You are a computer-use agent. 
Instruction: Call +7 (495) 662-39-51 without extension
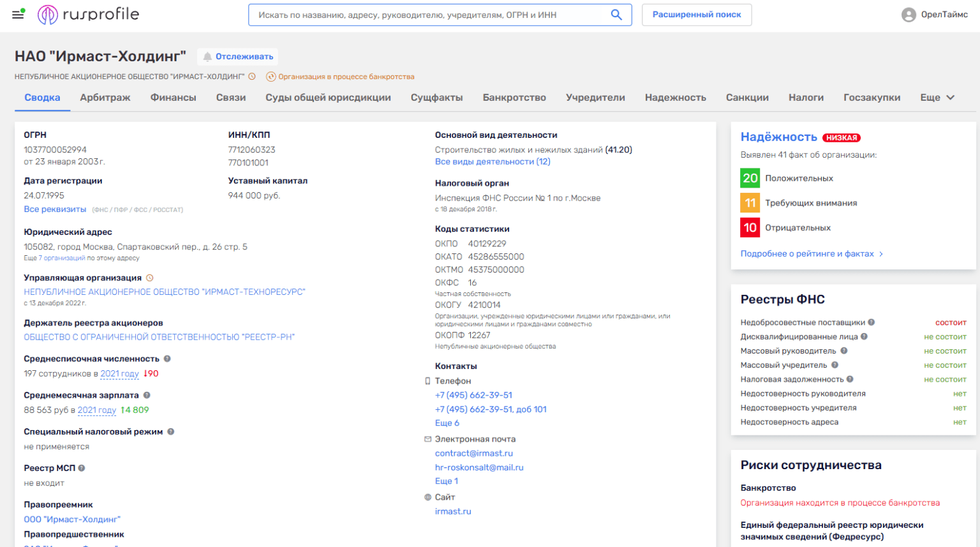tap(473, 396)
